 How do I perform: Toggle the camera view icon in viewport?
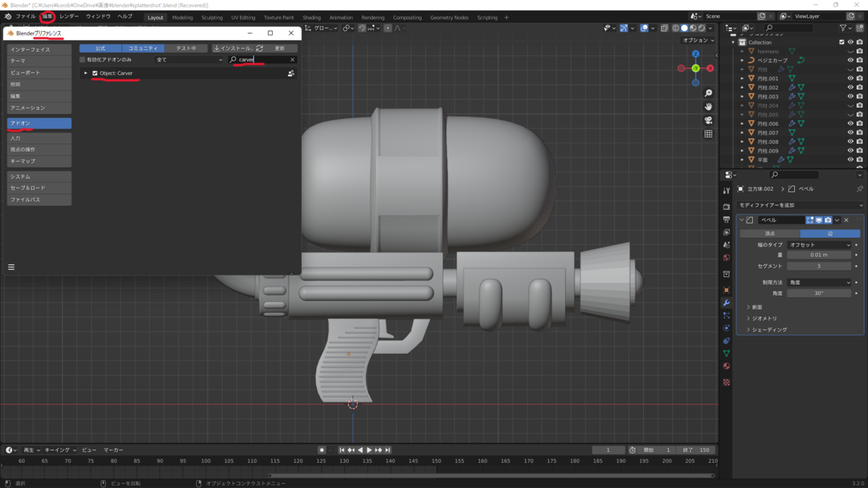pyautogui.click(x=708, y=120)
